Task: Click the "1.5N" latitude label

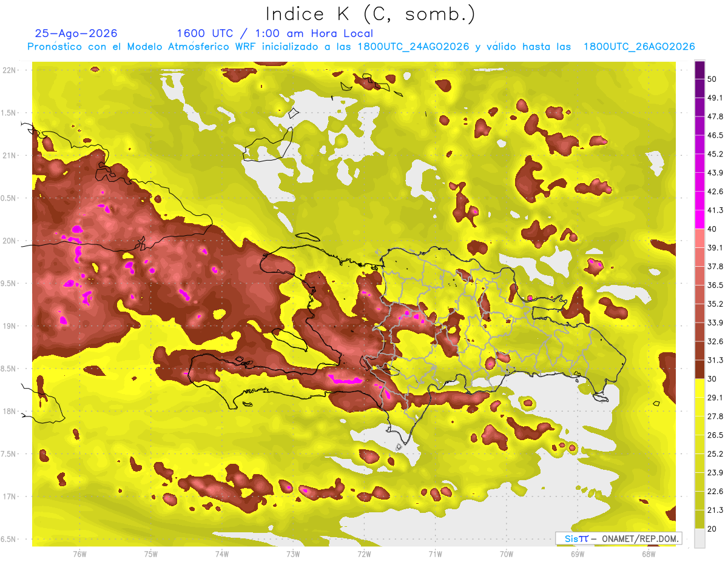Action: coord(9,113)
